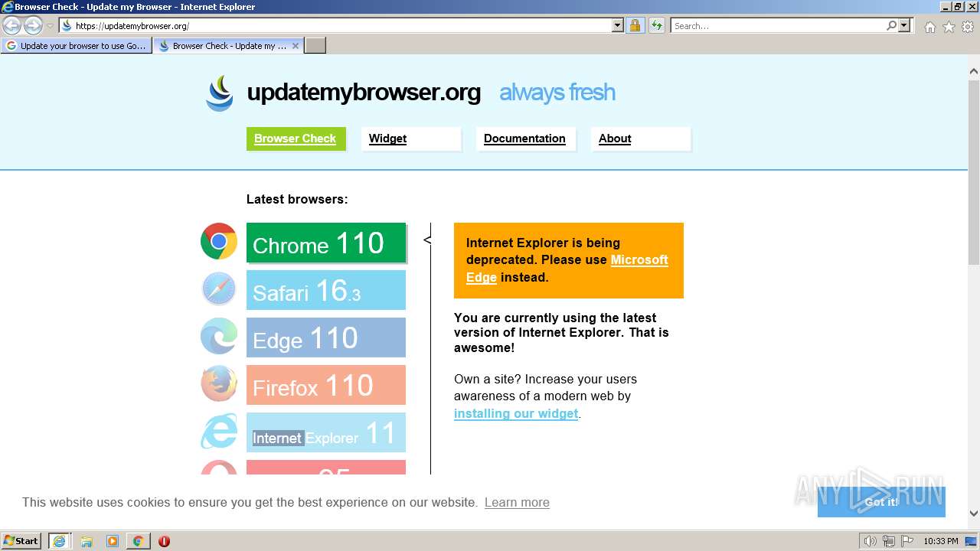Click the Firefox logo icon
Viewport: 980px width, 551px height.
[x=219, y=383]
